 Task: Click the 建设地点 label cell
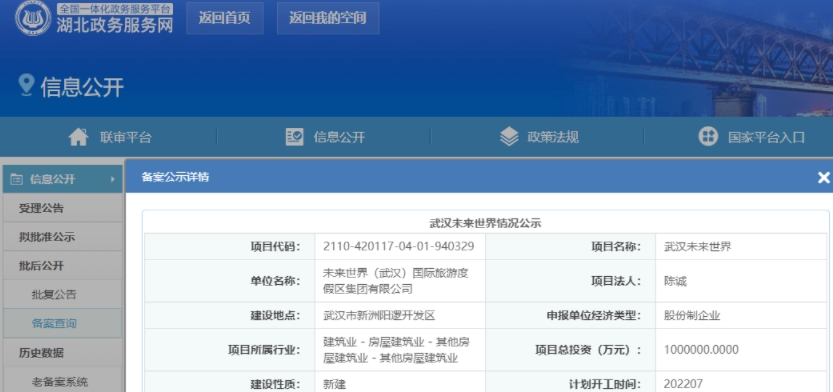[x=230, y=316]
